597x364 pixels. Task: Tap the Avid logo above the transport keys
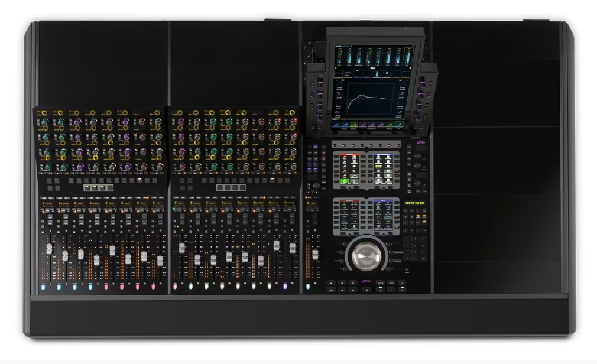(365, 281)
